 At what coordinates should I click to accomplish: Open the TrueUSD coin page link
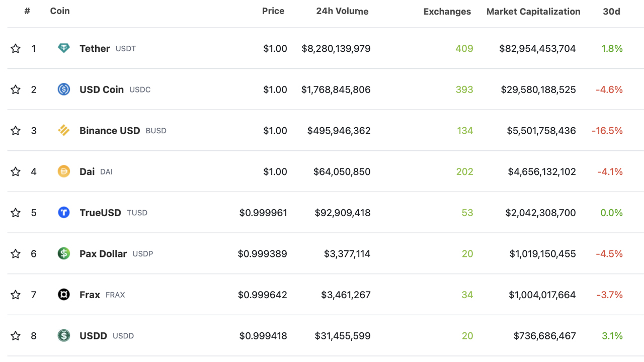click(100, 213)
